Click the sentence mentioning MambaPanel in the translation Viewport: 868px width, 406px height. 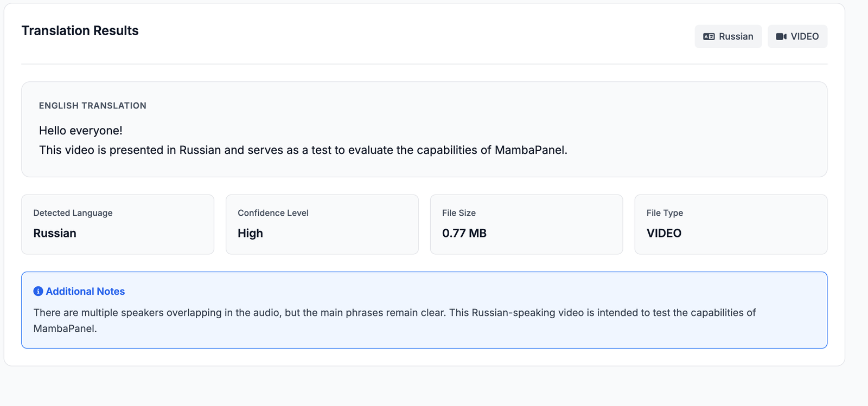(303, 150)
